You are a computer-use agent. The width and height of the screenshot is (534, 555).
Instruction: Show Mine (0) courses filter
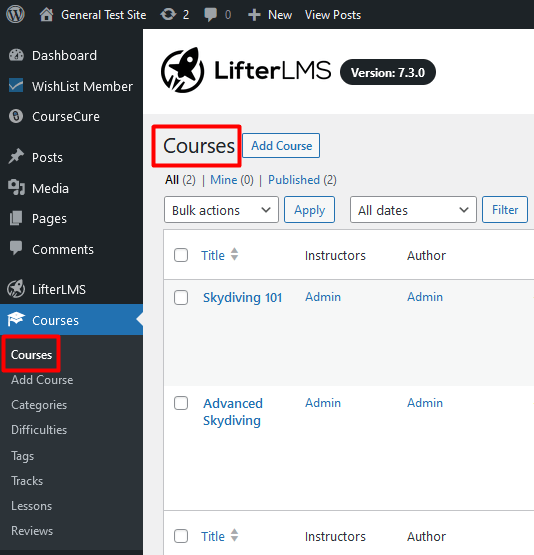pyautogui.click(x=232, y=180)
